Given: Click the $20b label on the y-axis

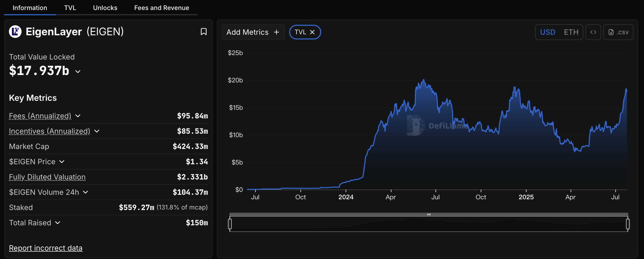Looking at the screenshot, I should [235, 80].
